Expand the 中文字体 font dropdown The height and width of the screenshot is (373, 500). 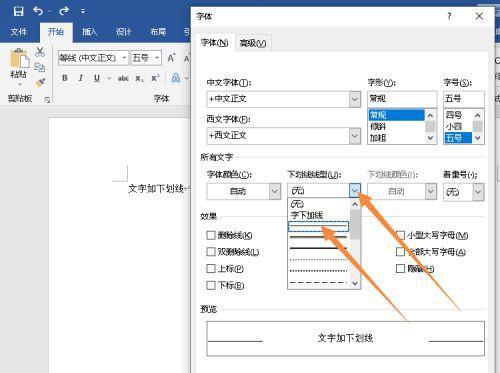[355, 99]
